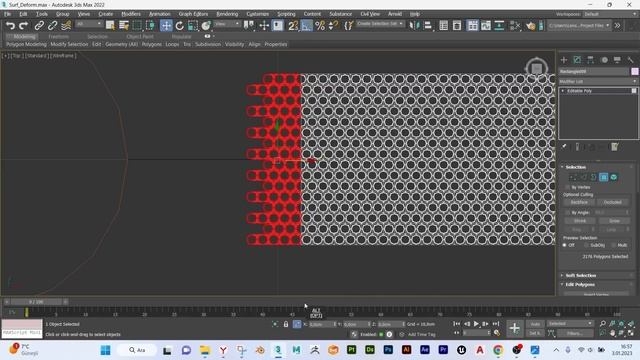640x360 pixels.
Task: Toggle the Ribbon display
Action: pos(473,26)
